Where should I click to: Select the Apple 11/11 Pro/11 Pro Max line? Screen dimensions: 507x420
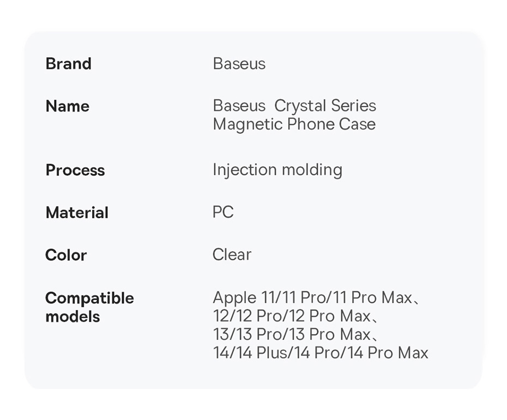(312, 298)
